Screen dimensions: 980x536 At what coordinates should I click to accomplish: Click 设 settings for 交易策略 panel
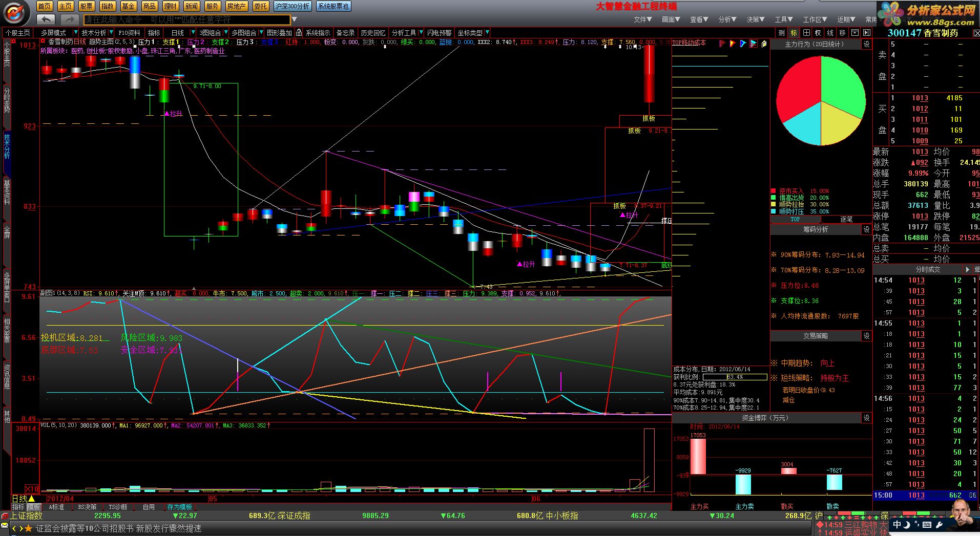(x=867, y=336)
